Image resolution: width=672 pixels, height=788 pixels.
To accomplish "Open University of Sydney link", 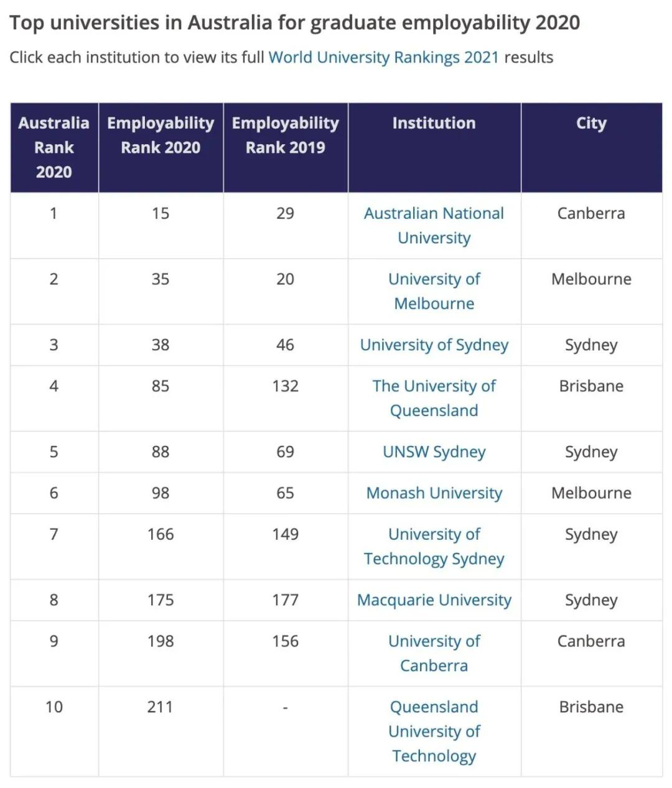I will pyautogui.click(x=434, y=345).
